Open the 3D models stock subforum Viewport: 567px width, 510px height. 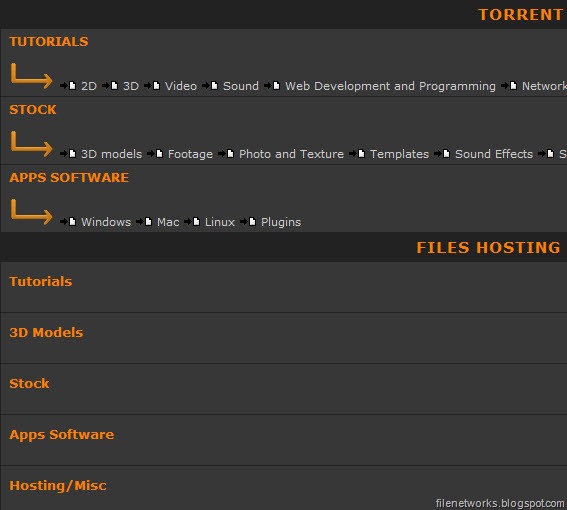(x=111, y=154)
